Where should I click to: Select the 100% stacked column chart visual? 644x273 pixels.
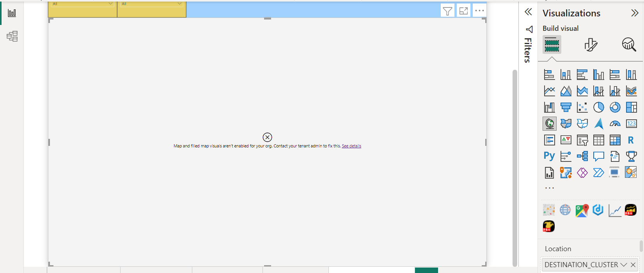(x=631, y=74)
